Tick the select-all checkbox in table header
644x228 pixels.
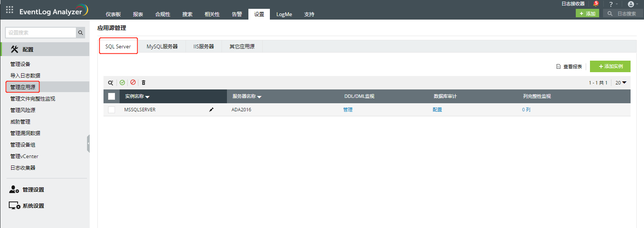(x=112, y=96)
